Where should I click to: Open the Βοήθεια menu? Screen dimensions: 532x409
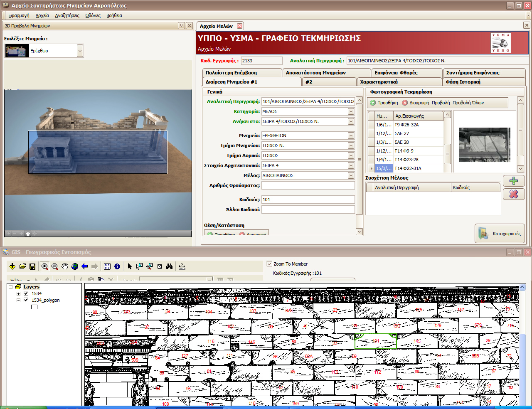pyautogui.click(x=114, y=15)
